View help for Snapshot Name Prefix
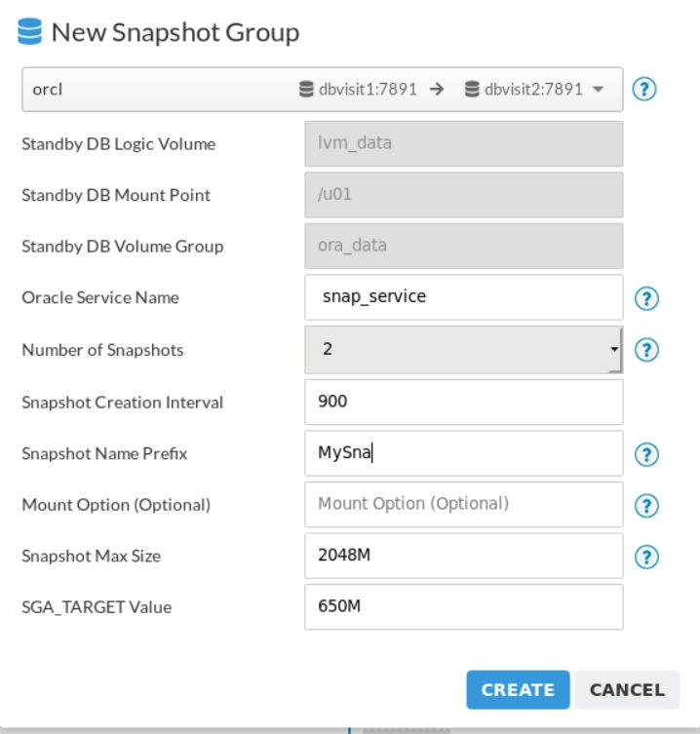This screenshot has height=734, width=700. 646,454
